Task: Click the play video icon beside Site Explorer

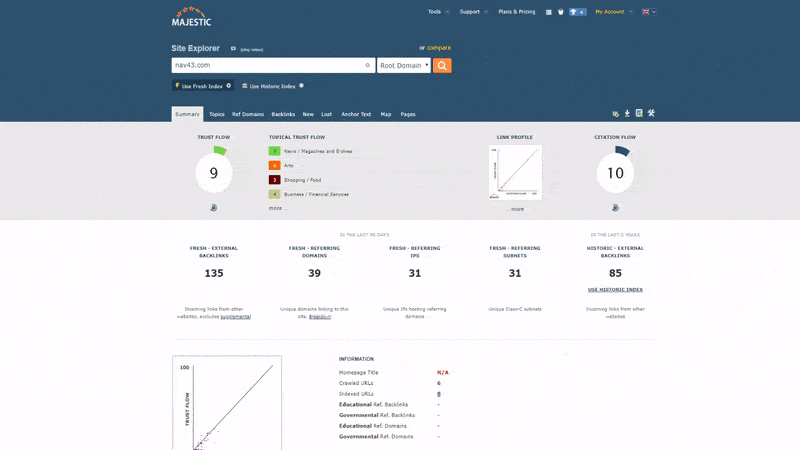Action: [x=233, y=48]
